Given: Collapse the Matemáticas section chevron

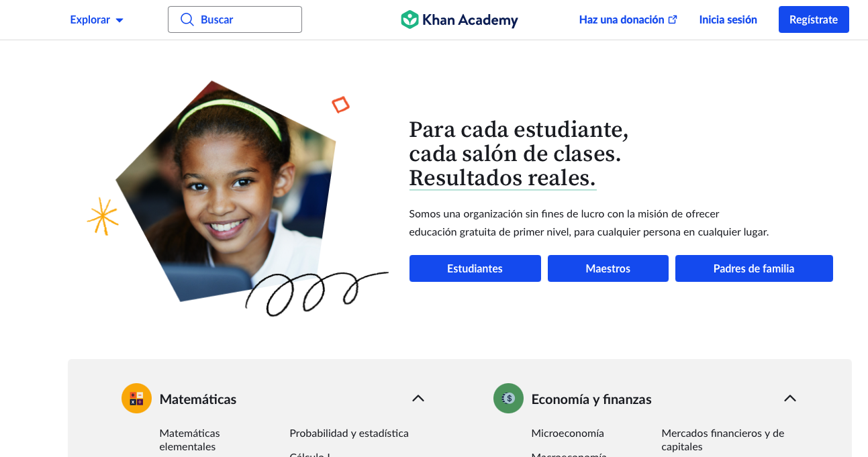Looking at the screenshot, I should click(x=418, y=399).
